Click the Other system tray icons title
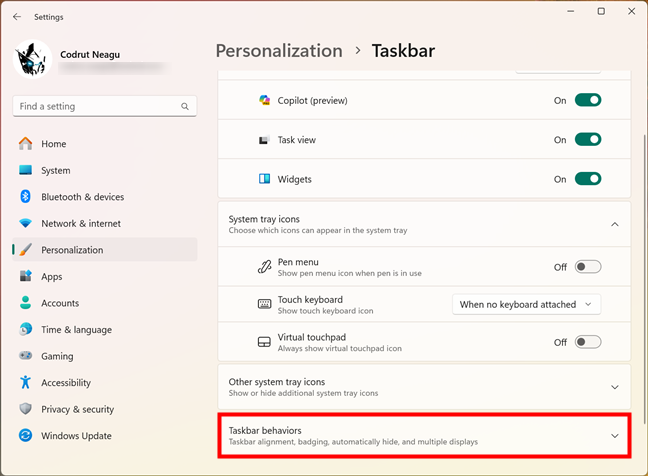Screen dimensions: 648x476 (277, 382)
